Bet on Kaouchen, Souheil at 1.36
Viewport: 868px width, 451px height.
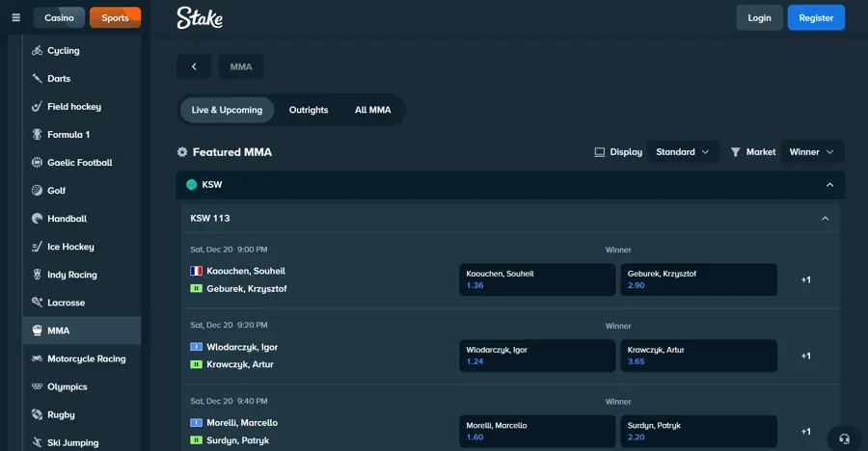(537, 279)
